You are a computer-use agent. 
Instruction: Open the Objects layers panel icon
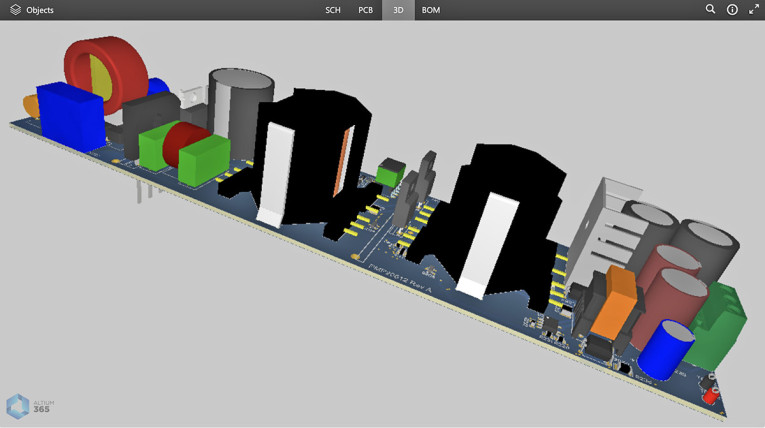tap(15, 10)
